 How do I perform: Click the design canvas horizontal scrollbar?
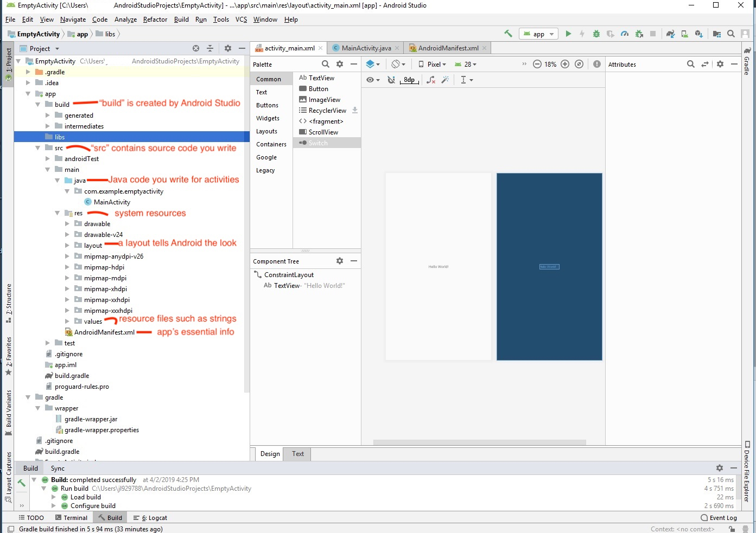point(479,442)
